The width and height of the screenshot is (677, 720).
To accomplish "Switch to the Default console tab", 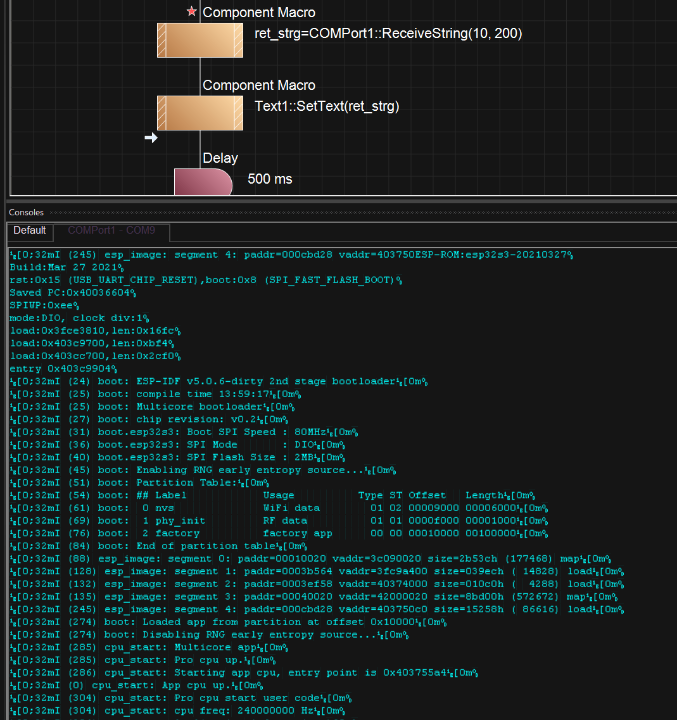I will tap(29, 231).
